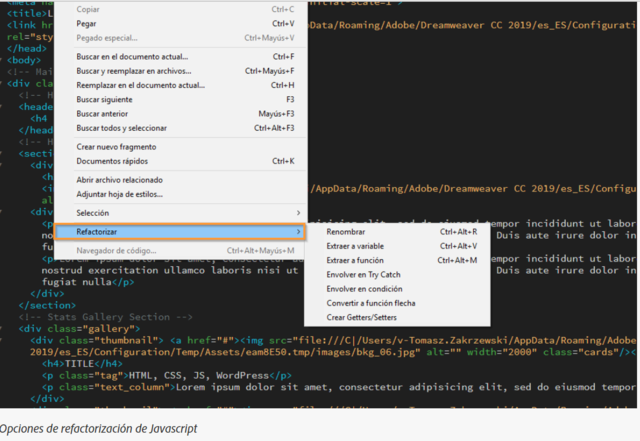Screen dimensions: 640x441
Task: Click the <h4>TITLE</h4> line
Action: (82, 364)
